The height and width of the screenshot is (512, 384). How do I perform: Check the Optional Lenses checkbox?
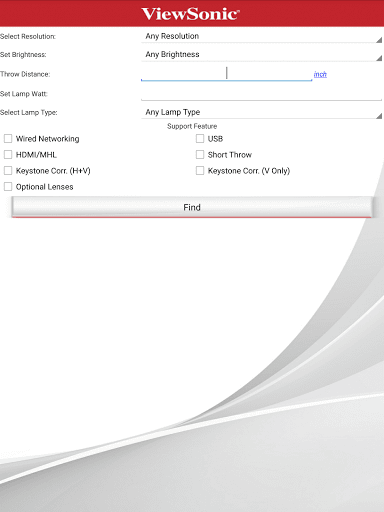8,187
